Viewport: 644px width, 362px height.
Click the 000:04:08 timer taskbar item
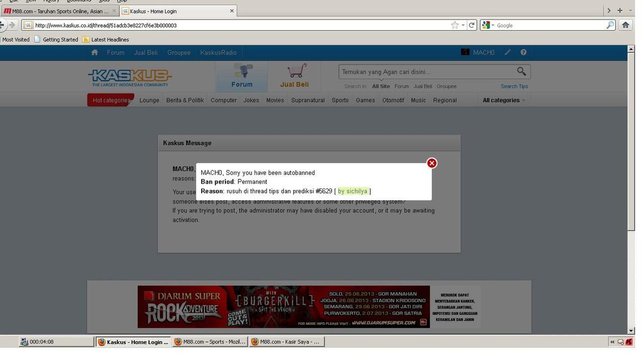(56, 342)
